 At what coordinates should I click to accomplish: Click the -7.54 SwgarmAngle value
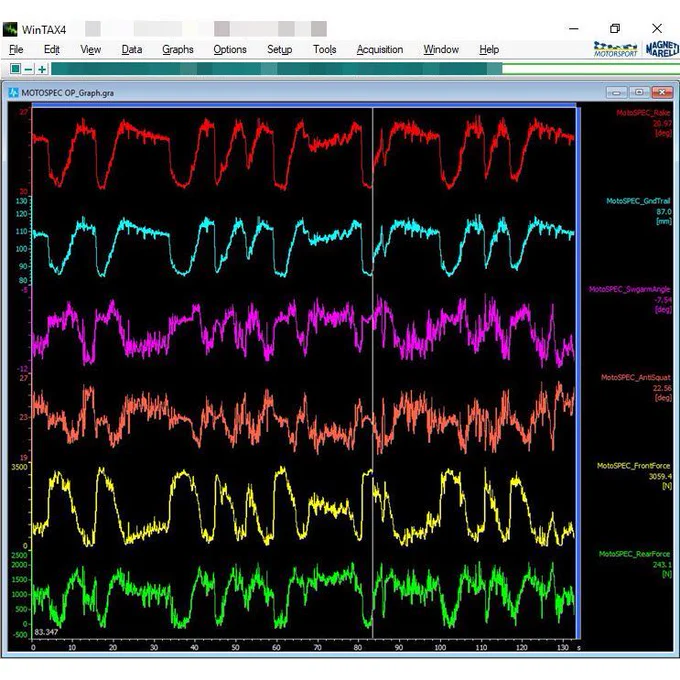663,300
